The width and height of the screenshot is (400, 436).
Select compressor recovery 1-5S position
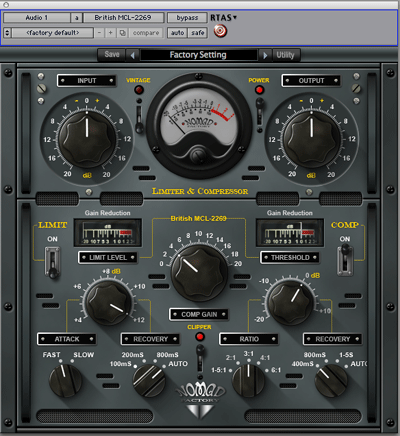[347, 355]
